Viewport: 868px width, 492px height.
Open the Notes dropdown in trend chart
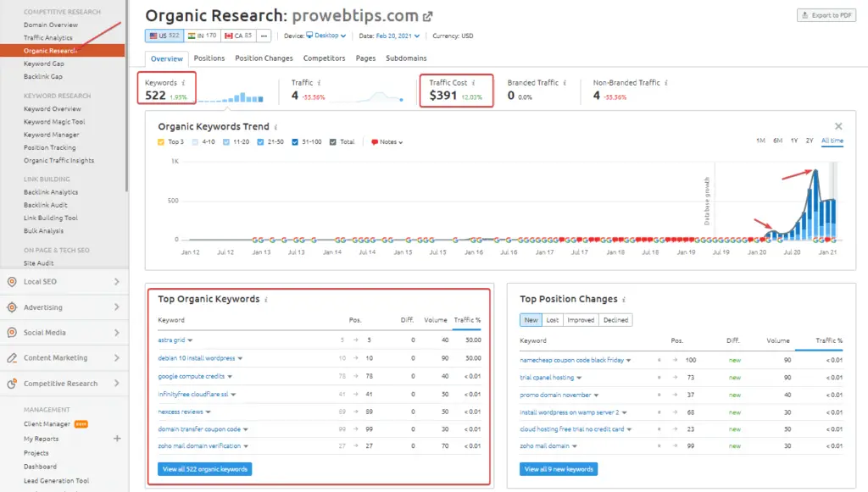(x=387, y=142)
